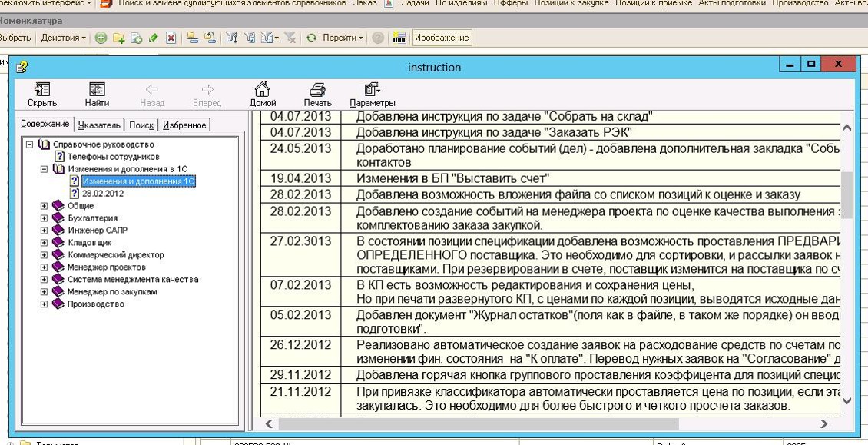Expand the Менеджер по закупкам node
Image resolution: width=868 pixels, height=445 pixels.
(45, 291)
